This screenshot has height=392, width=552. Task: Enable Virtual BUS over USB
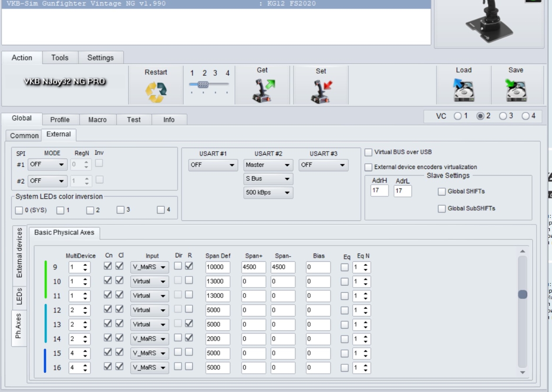[x=369, y=152]
